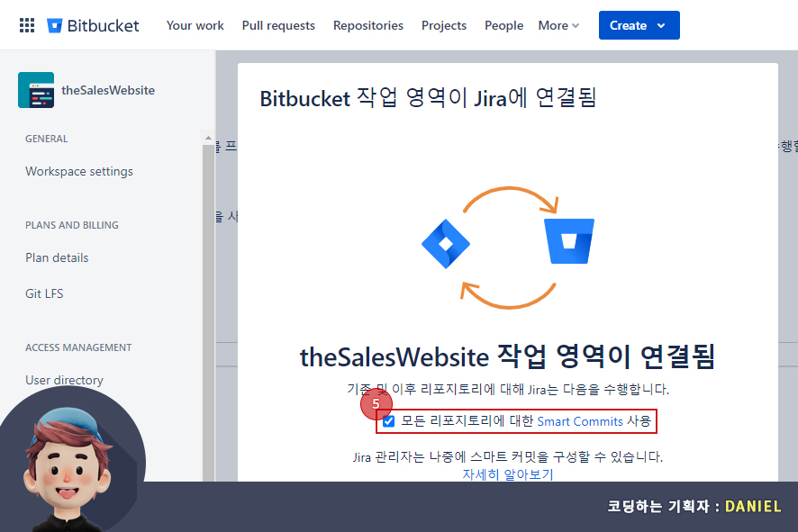The height and width of the screenshot is (532, 798).
Task: Select theSalesWebsite workspace name
Action: pos(108,90)
